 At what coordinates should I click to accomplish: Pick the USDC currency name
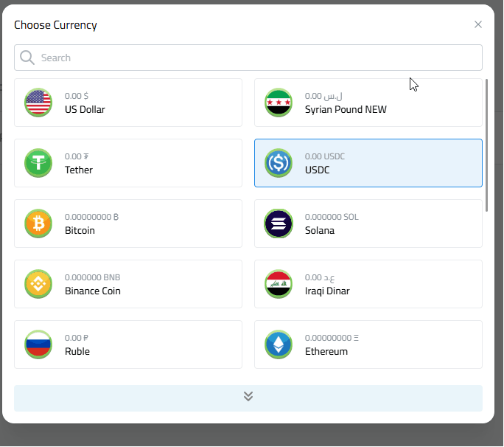(318, 170)
